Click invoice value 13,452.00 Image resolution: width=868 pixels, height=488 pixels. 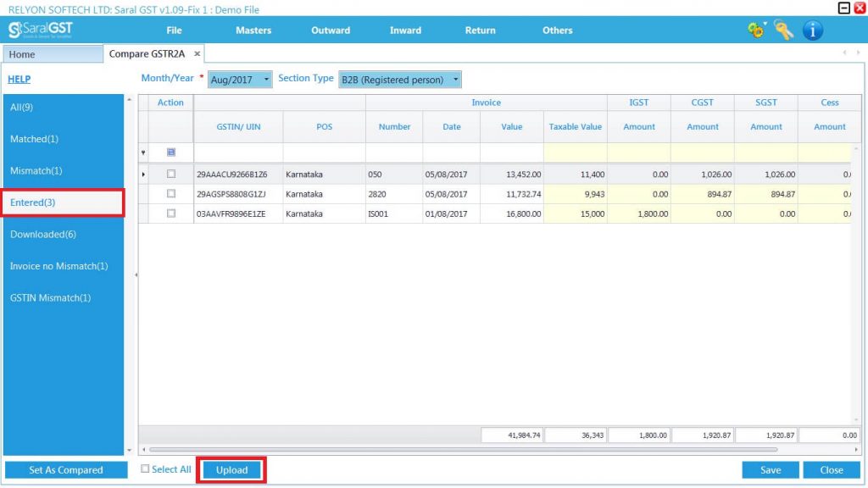click(x=511, y=175)
